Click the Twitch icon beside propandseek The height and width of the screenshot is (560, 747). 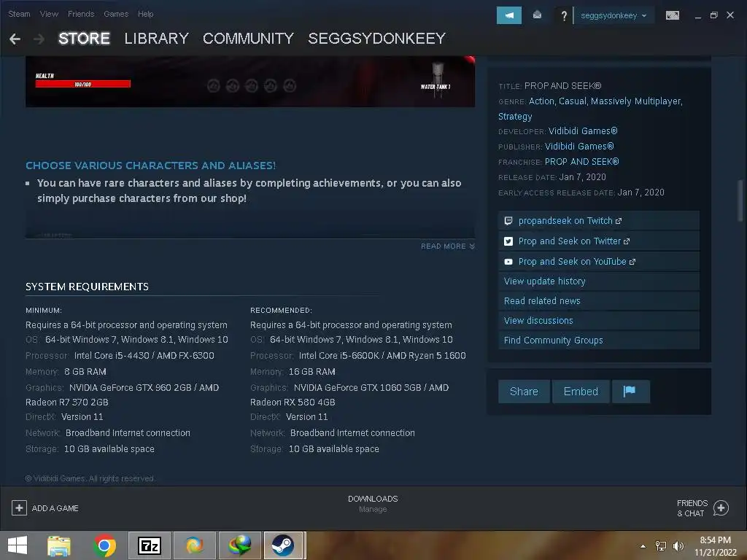pos(508,221)
